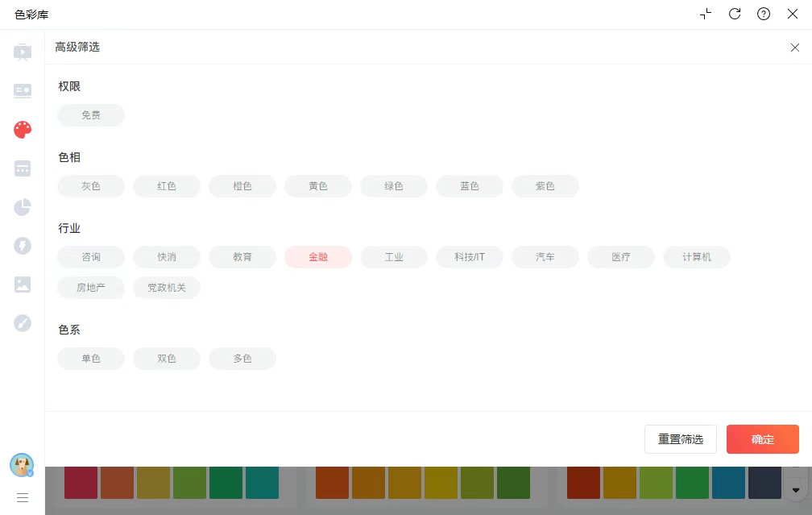Click the 重置筛选 reset button
This screenshot has height=515, width=812.
pos(681,439)
